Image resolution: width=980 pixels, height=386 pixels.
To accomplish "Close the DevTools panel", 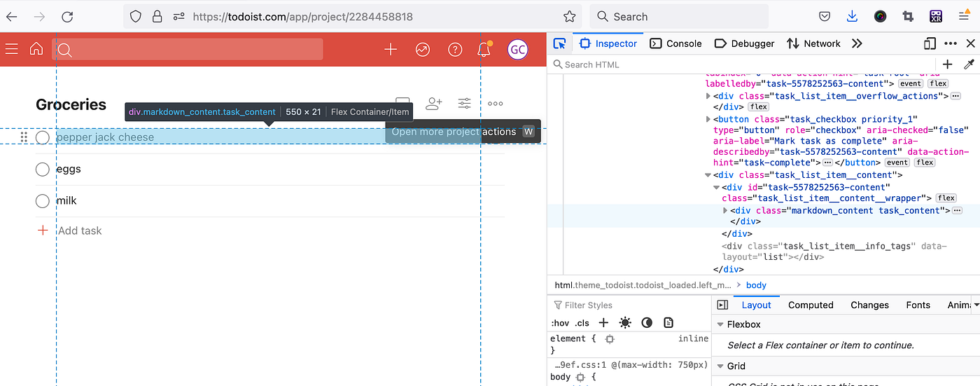I will point(970,43).
